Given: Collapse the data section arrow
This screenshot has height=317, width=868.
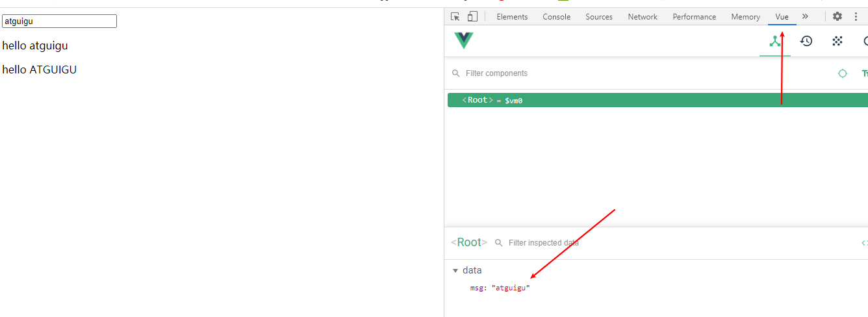Looking at the screenshot, I should (x=455, y=270).
